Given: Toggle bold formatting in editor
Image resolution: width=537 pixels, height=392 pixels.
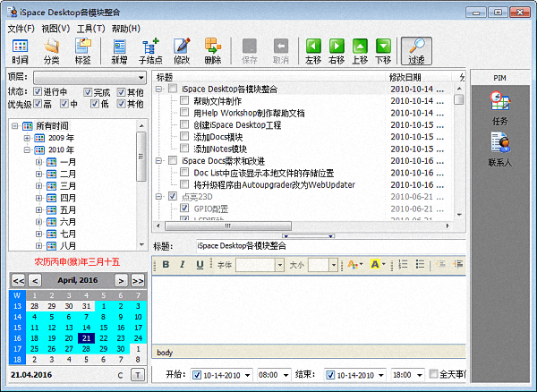Looking at the screenshot, I should (x=166, y=264).
